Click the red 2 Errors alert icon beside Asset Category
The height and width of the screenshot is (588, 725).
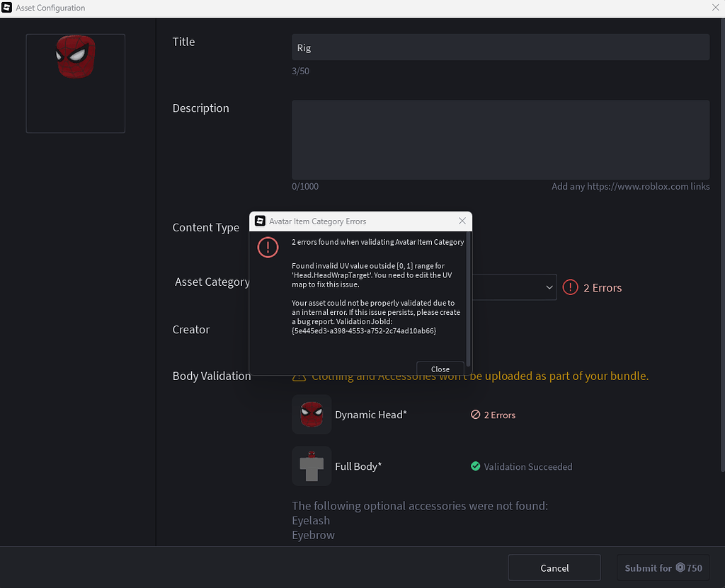click(570, 287)
